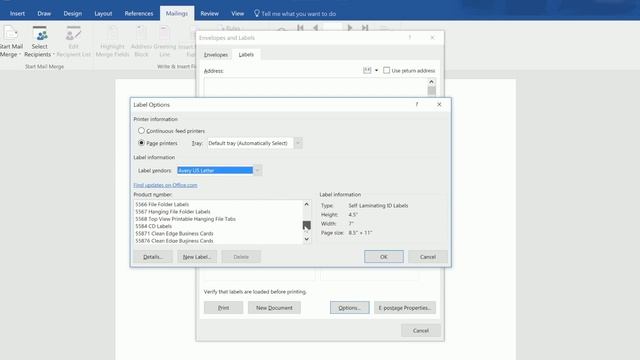The width and height of the screenshot is (640, 360).
Task: Click the Options button
Action: click(x=350, y=308)
